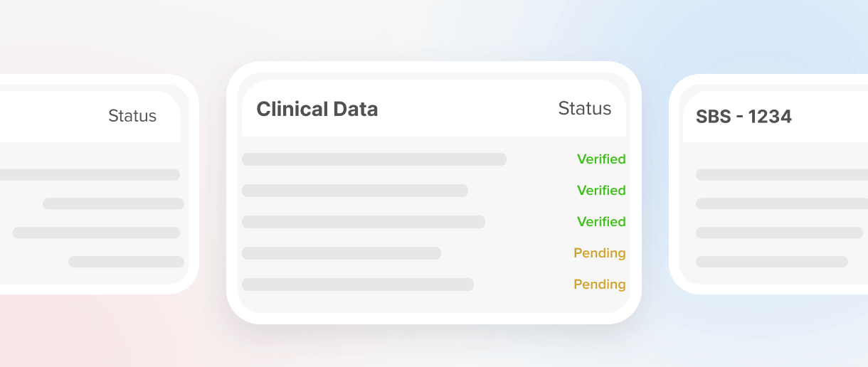Click the third Verified status label

[x=601, y=222]
